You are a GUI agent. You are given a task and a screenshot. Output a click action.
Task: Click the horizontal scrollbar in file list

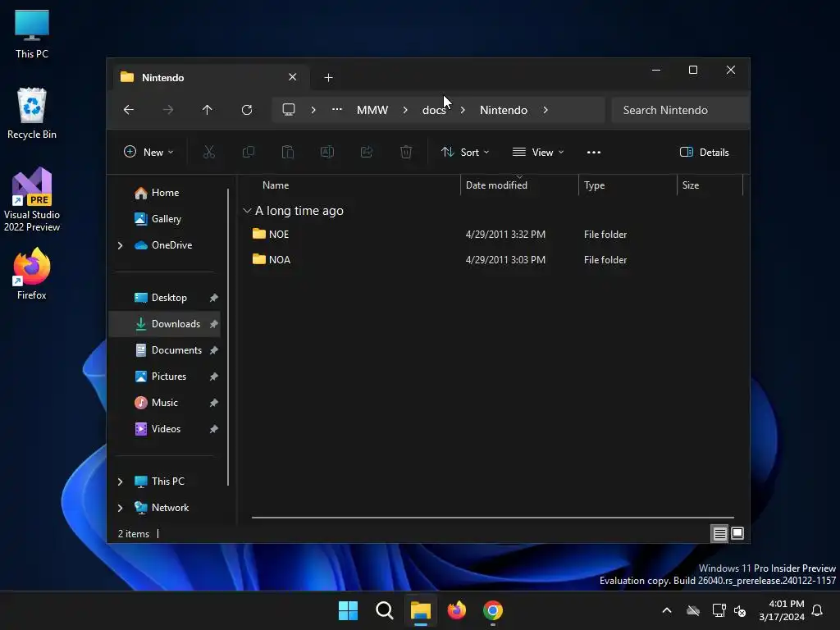[x=493, y=518]
